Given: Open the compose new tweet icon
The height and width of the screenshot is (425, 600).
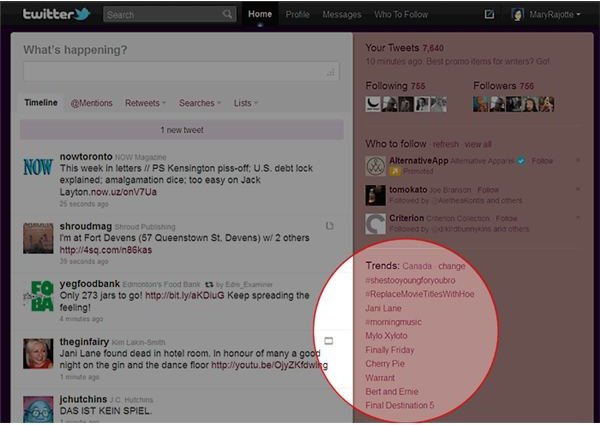Looking at the screenshot, I should click(x=489, y=15).
